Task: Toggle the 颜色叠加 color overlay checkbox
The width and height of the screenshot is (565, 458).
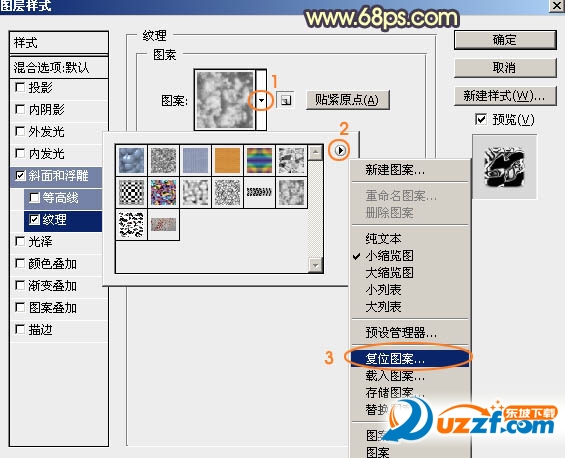Action: pyautogui.click(x=20, y=263)
